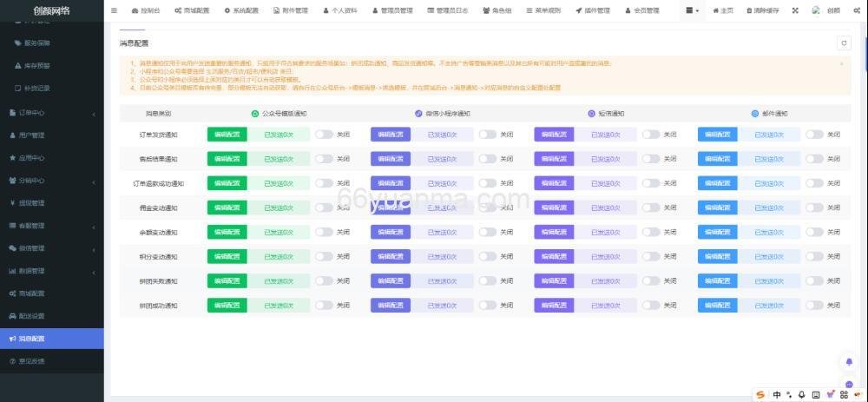868x402 pixels.
Task: Open 附件管理 from the top menu
Action: pos(291,10)
